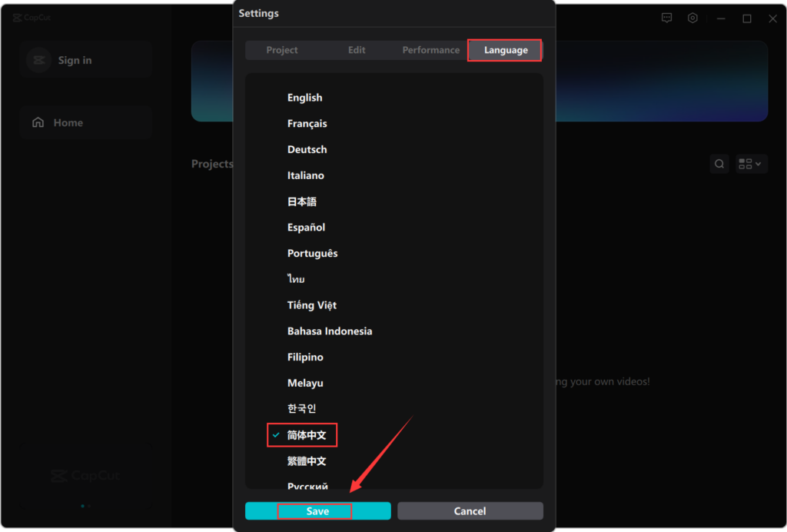
Task: Click the checkmark beside 简体中文
Action: click(x=276, y=435)
